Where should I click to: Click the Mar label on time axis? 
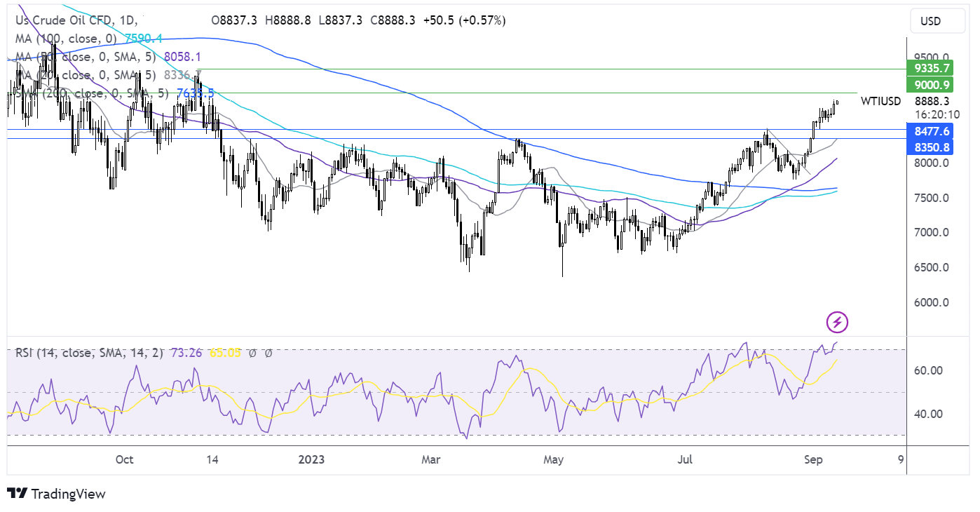click(x=431, y=460)
